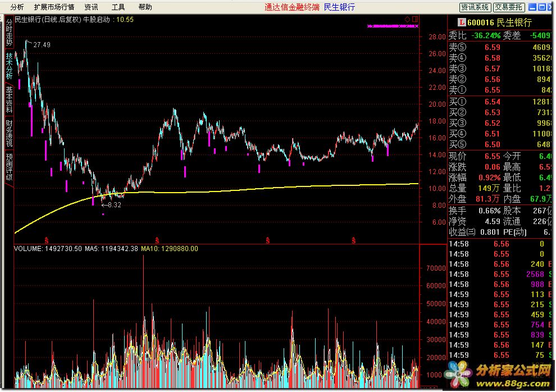Click the first $ marker below the chart
The width and height of the screenshot is (556, 392).
tap(47, 240)
